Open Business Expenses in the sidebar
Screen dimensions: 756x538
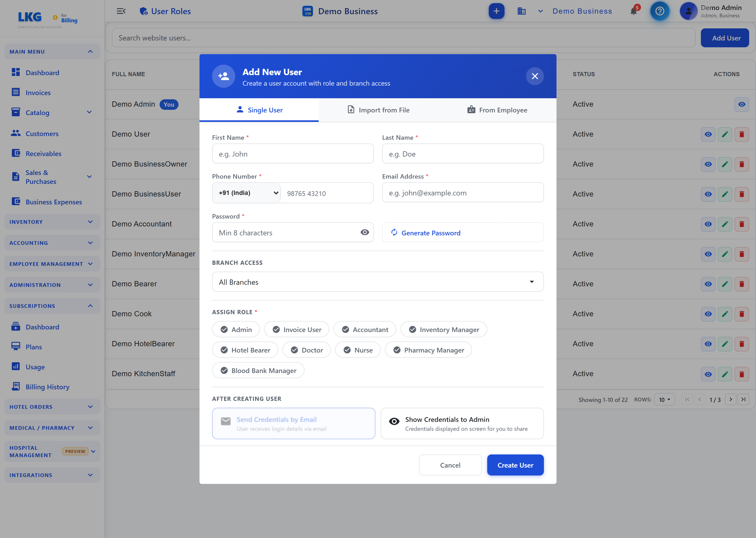54,202
